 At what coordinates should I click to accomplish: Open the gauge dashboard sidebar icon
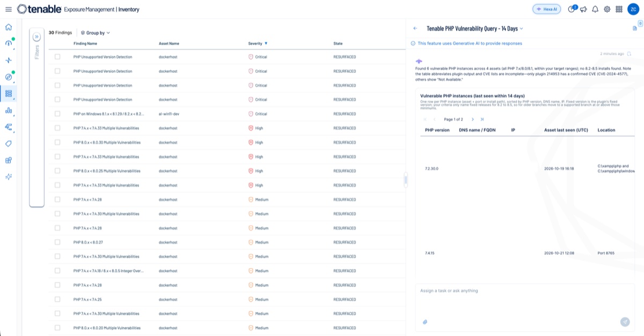point(8,44)
